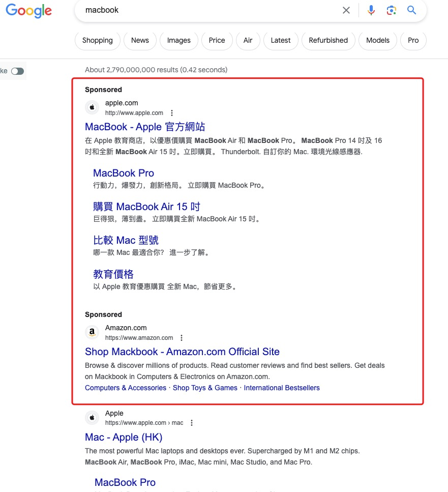Click https://www.amazon.com URL text

pyautogui.click(x=139, y=338)
